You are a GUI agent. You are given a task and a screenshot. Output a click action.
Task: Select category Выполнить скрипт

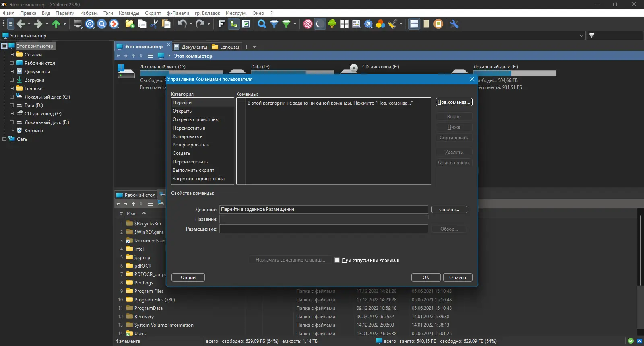(x=202, y=170)
